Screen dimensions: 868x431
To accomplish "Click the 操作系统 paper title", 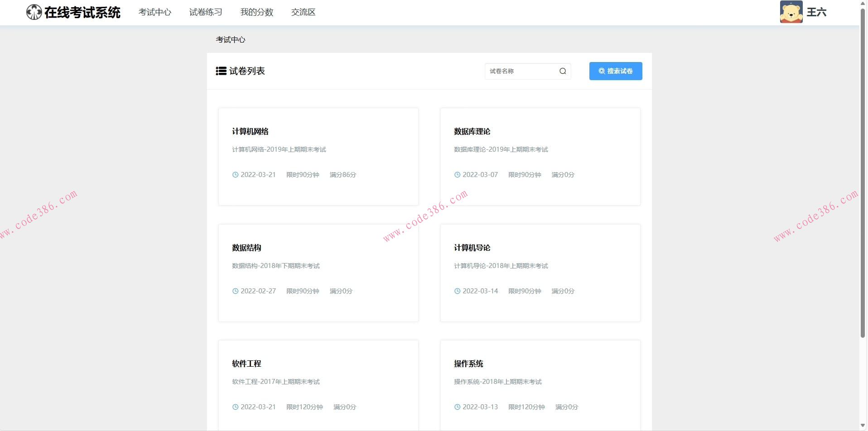I will point(468,364).
